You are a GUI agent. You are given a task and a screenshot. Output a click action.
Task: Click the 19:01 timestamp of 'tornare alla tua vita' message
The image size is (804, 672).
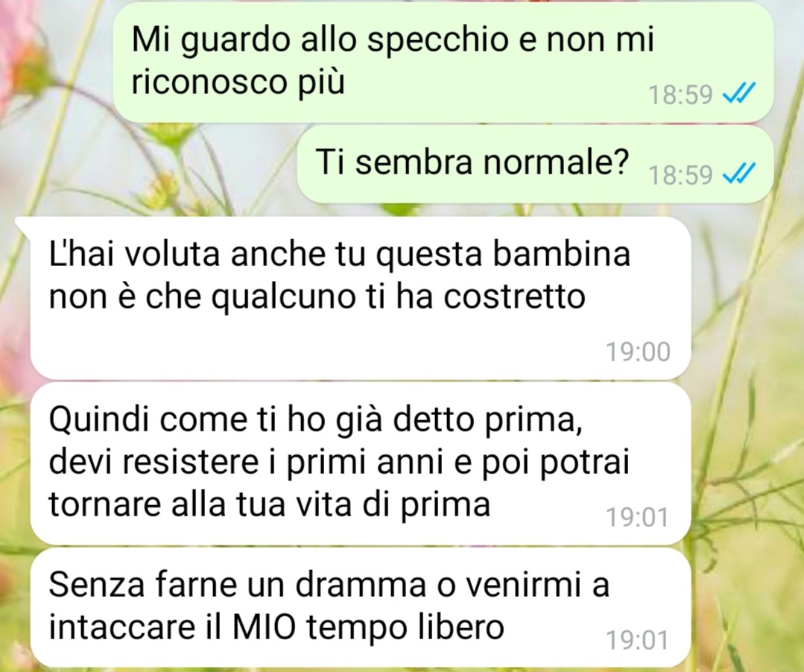(x=637, y=517)
